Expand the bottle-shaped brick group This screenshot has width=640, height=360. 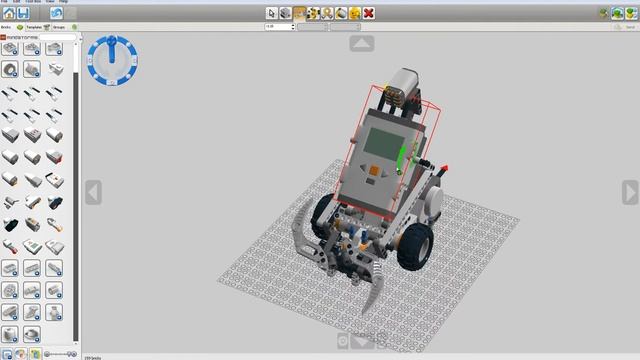(54, 313)
